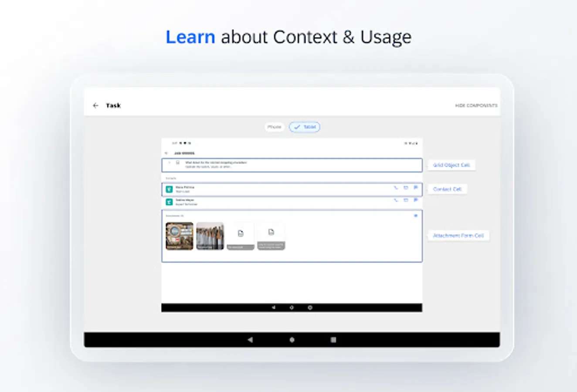Tap the message icon in highlighted contact row

(x=416, y=188)
